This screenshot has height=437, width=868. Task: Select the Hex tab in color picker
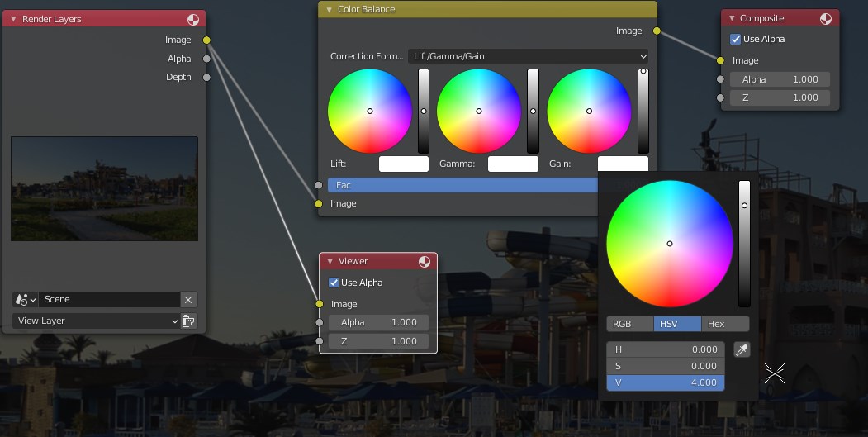(x=724, y=324)
